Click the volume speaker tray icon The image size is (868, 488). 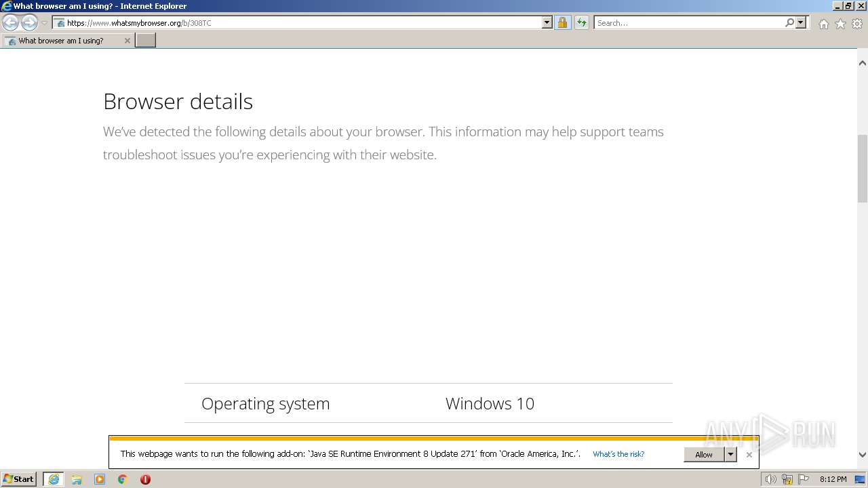770,479
